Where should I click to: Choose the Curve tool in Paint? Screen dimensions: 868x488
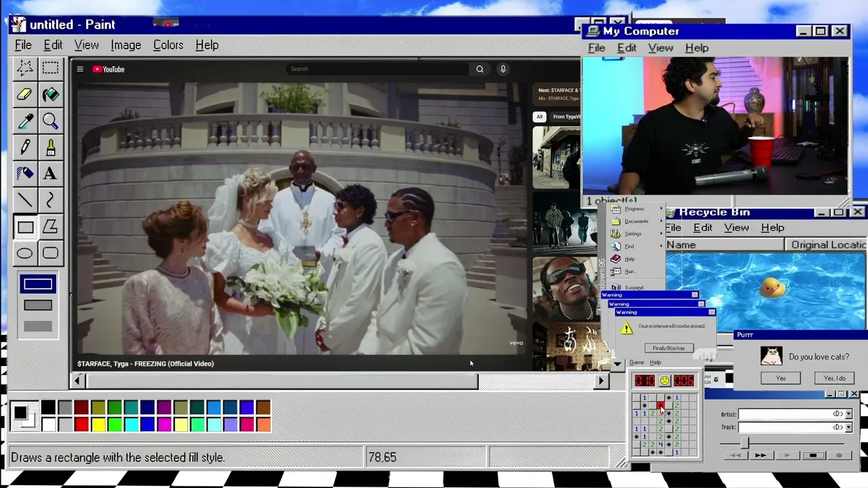[50, 200]
